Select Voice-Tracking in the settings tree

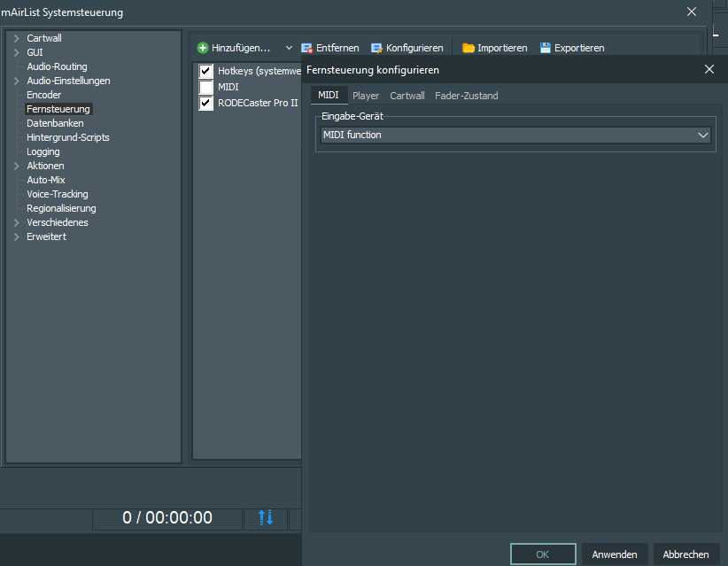[58, 194]
